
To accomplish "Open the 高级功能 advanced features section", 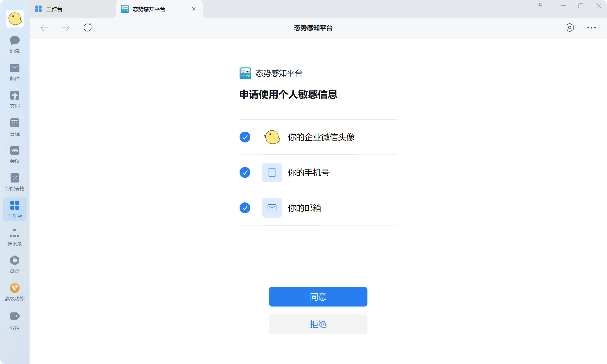I will click(x=15, y=292).
